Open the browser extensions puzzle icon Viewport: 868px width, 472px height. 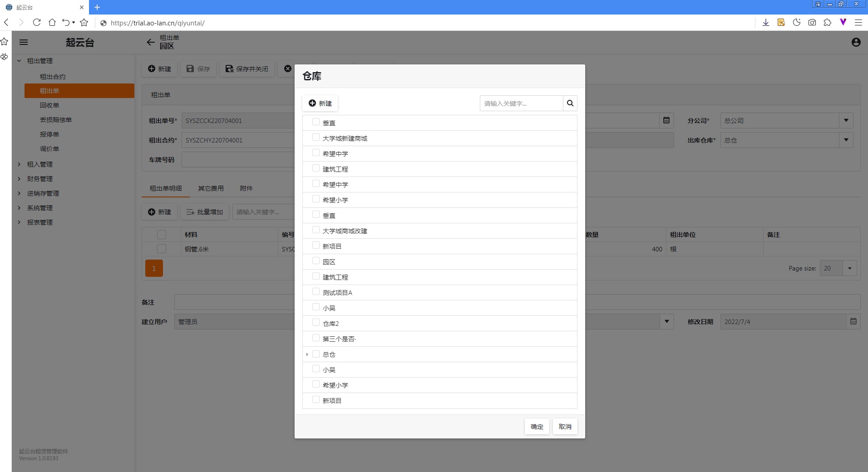tap(828, 22)
